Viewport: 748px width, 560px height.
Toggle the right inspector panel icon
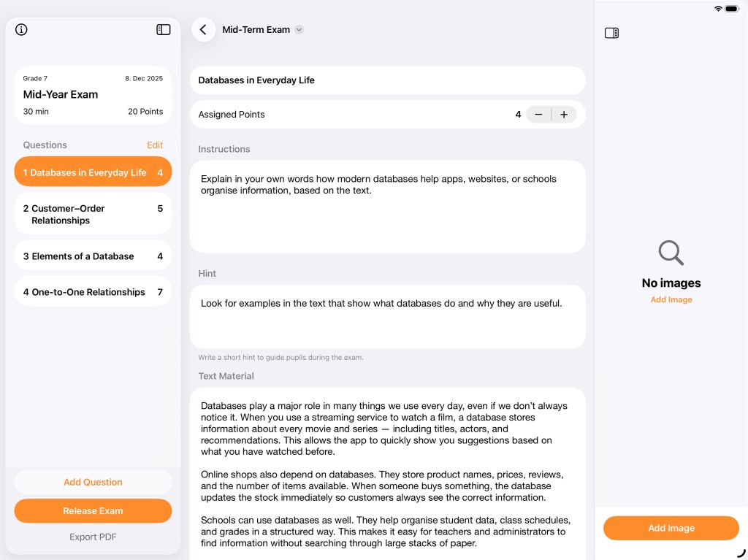click(611, 33)
